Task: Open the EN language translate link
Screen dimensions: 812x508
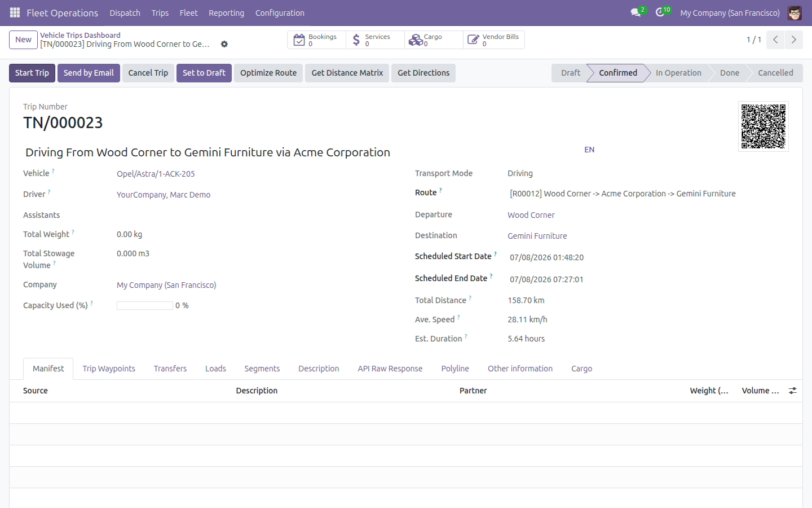Action: (x=589, y=150)
